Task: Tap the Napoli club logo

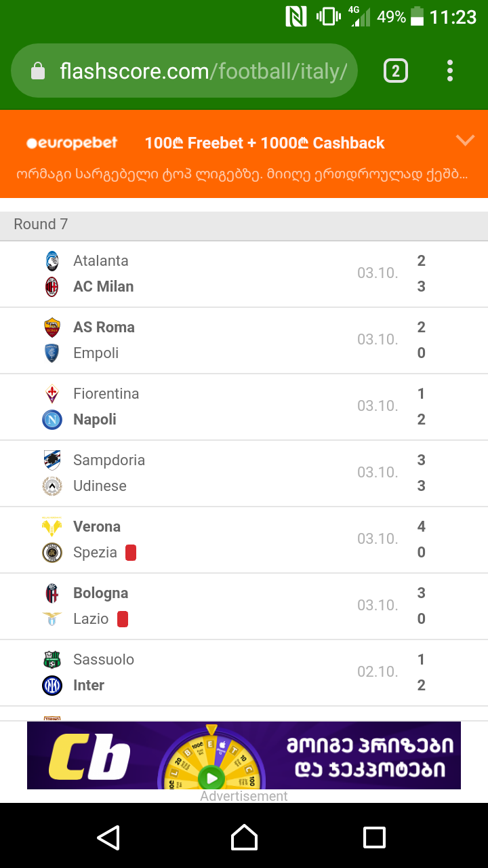Action: [52, 420]
